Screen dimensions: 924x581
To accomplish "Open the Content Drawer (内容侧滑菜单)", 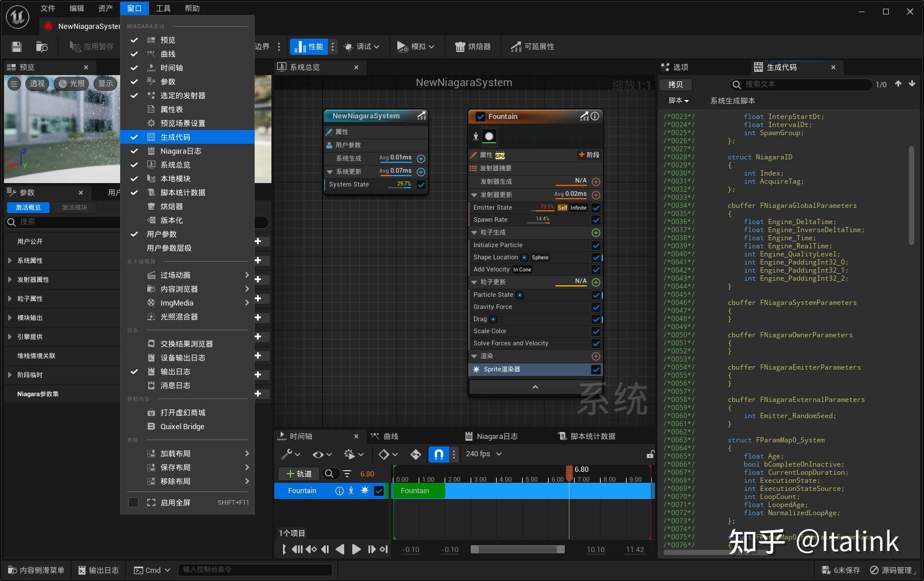I will click(x=35, y=569).
